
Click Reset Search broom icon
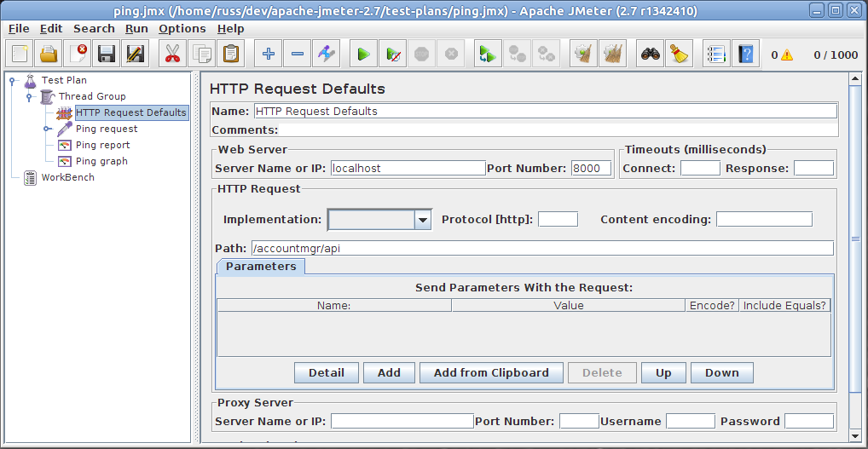(679, 54)
